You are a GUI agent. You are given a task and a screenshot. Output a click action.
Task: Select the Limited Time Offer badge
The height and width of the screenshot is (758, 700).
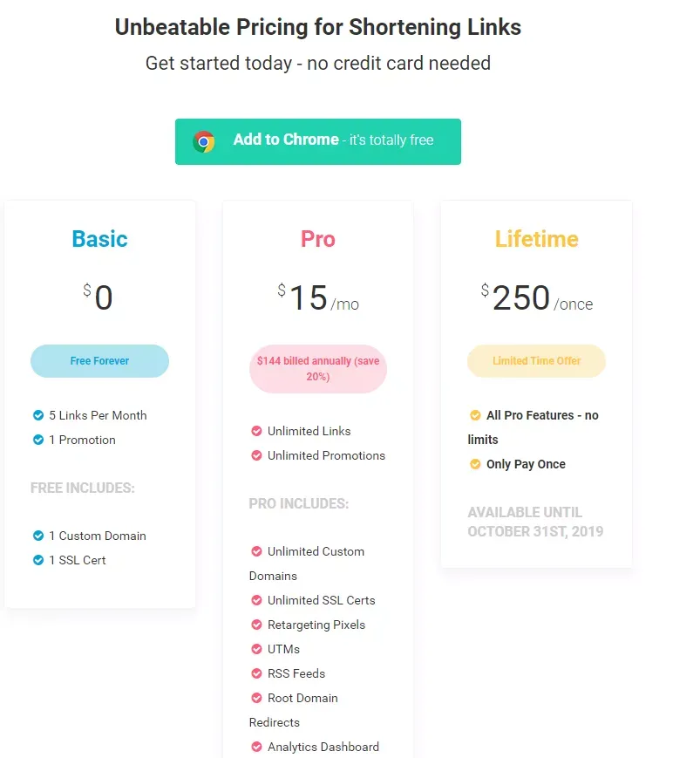pyautogui.click(x=536, y=361)
